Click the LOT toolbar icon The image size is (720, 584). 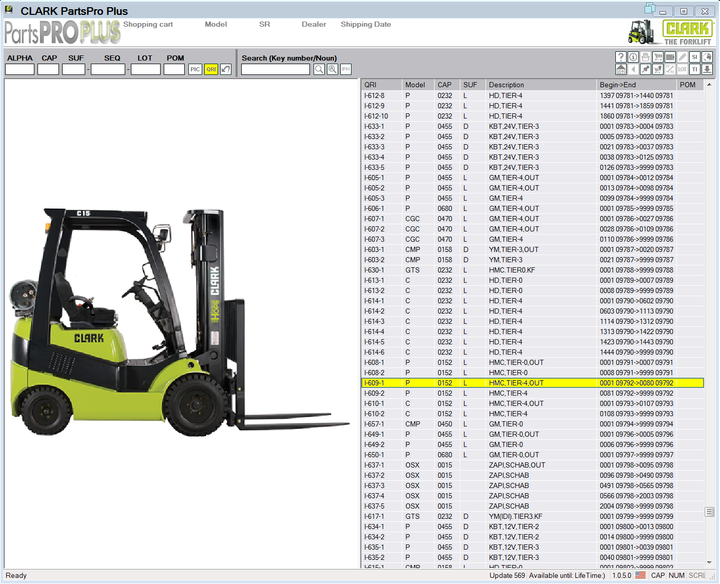click(x=682, y=69)
